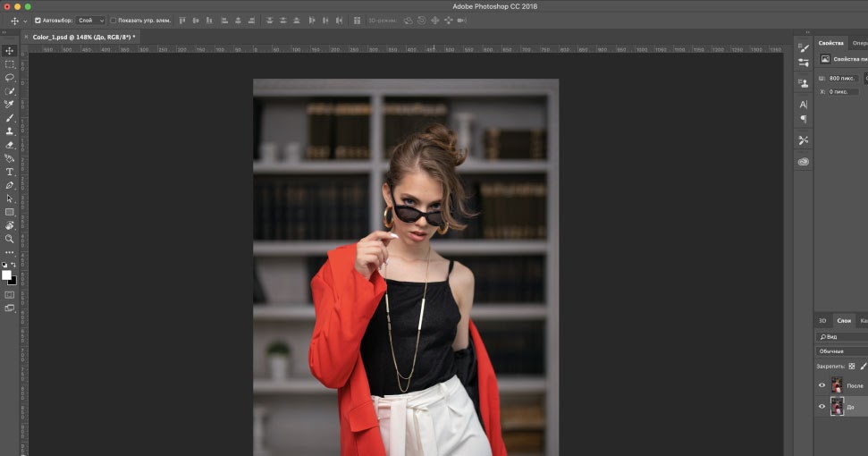The height and width of the screenshot is (456, 868).
Task: Switch to the 3D panel tab
Action: point(822,321)
